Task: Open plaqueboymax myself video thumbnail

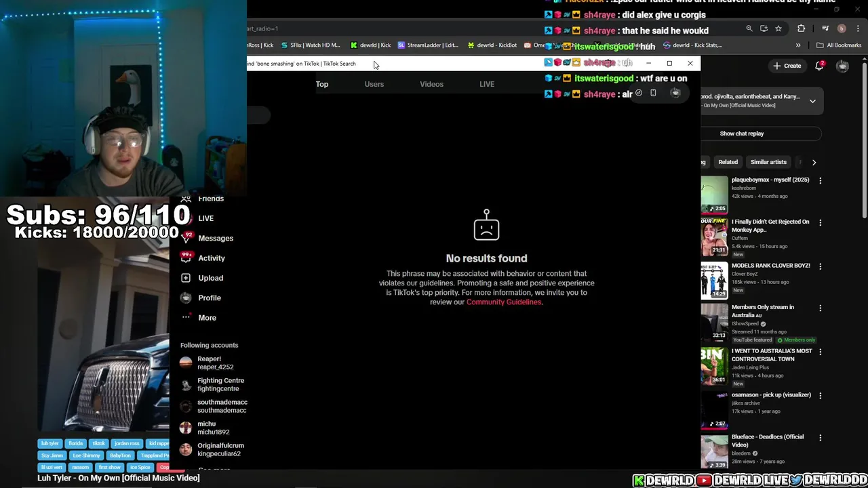Action: (714, 195)
